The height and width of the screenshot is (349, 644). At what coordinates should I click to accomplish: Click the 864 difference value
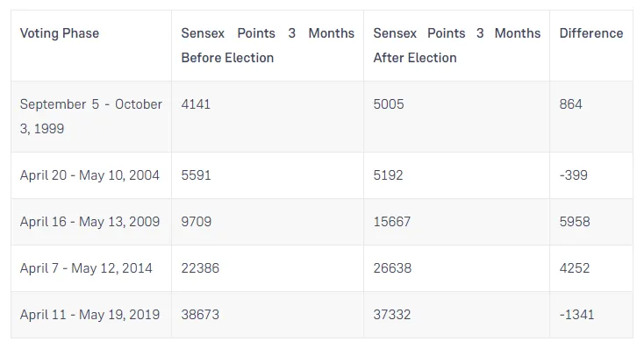(570, 104)
